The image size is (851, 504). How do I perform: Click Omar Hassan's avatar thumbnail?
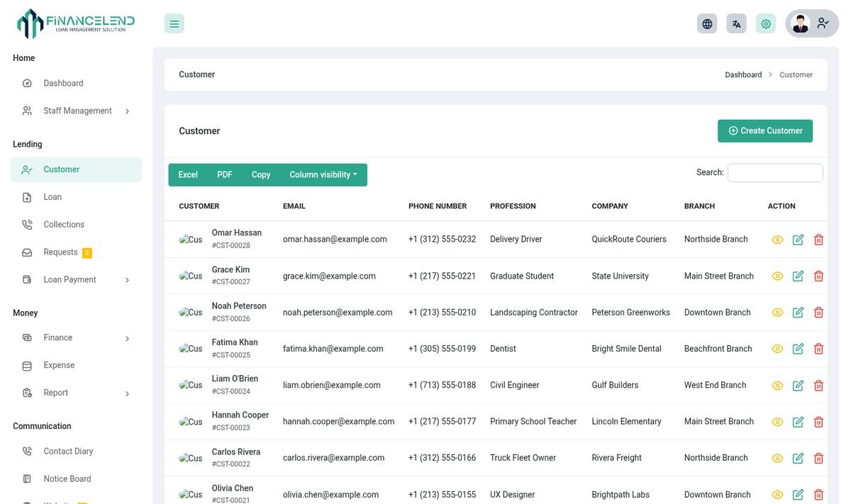click(191, 240)
